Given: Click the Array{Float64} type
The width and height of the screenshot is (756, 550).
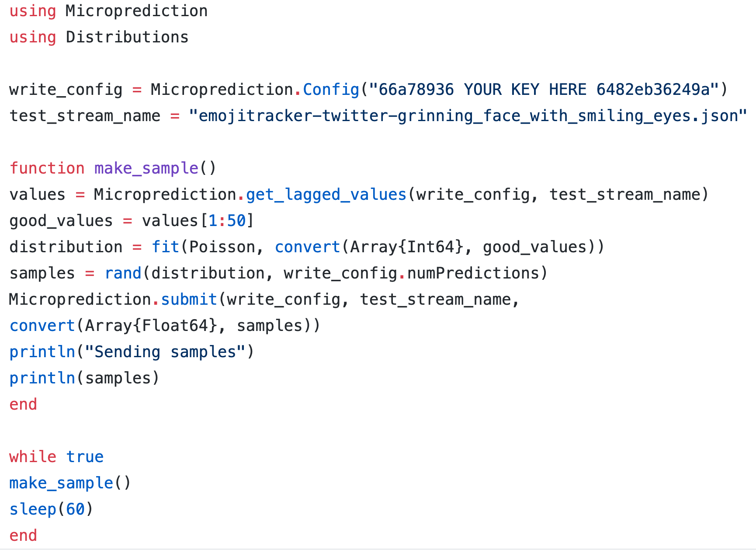Looking at the screenshot, I should 151,326.
